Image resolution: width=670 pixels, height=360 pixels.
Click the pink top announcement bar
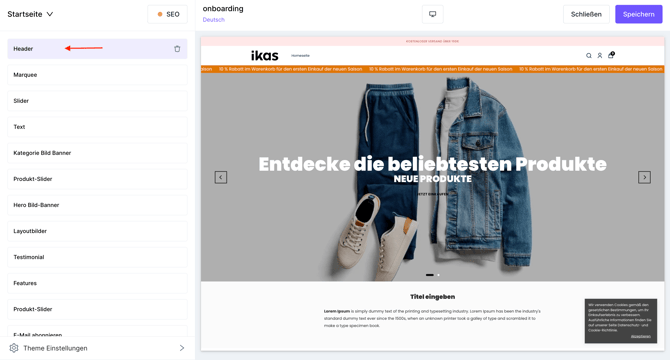(432, 41)
